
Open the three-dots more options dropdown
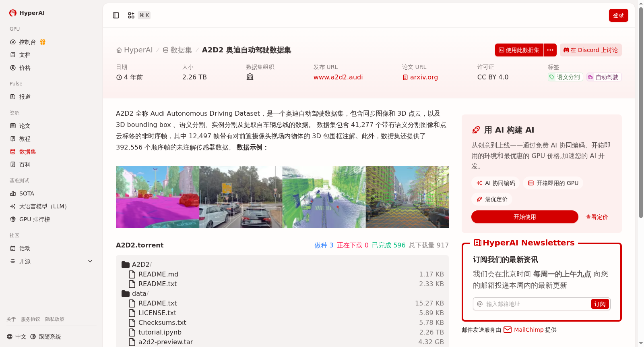click(x=550, y=50)
